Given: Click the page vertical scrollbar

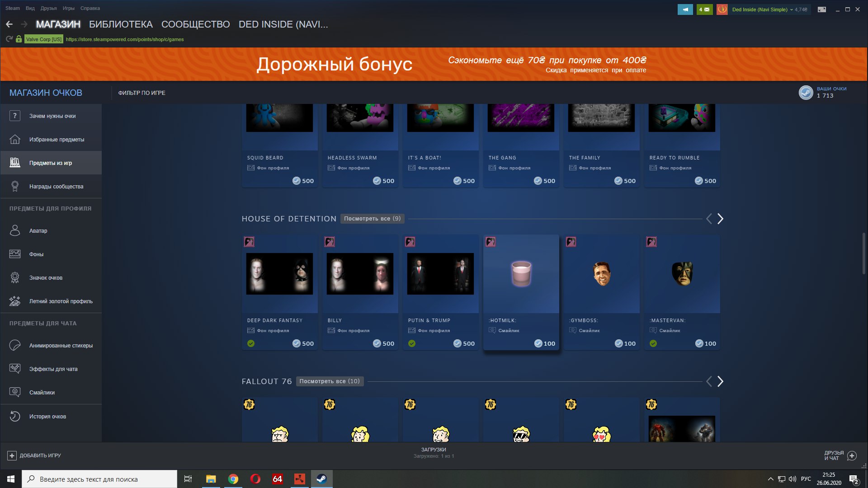Looking at the screenshot, I should (x=864, y=253).
